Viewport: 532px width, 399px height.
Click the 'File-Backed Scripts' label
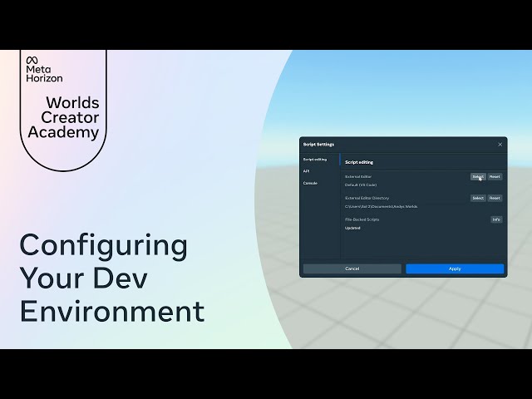point(362,219)
